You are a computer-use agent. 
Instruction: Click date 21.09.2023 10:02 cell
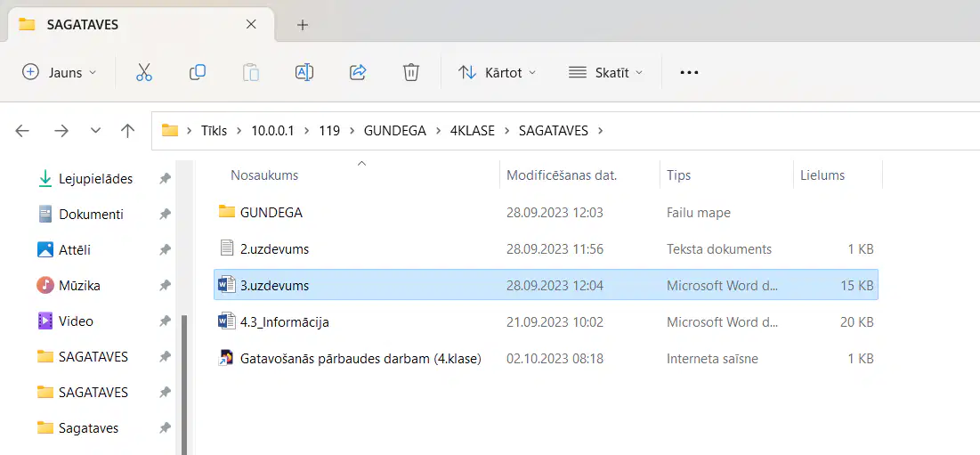point(555,321)
